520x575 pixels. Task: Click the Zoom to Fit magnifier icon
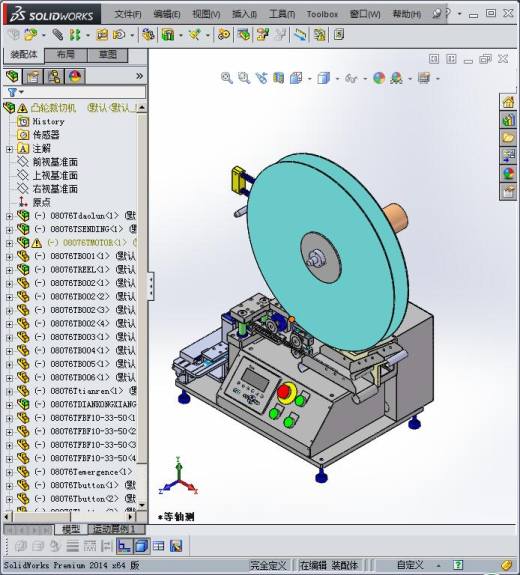(x=227, y=78)
